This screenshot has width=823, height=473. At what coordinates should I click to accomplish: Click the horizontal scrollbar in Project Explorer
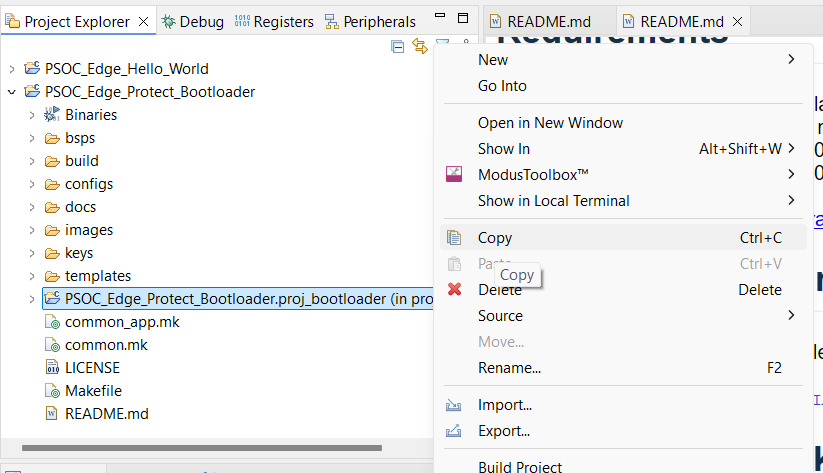pyautogui.click(x=200, y=448)
